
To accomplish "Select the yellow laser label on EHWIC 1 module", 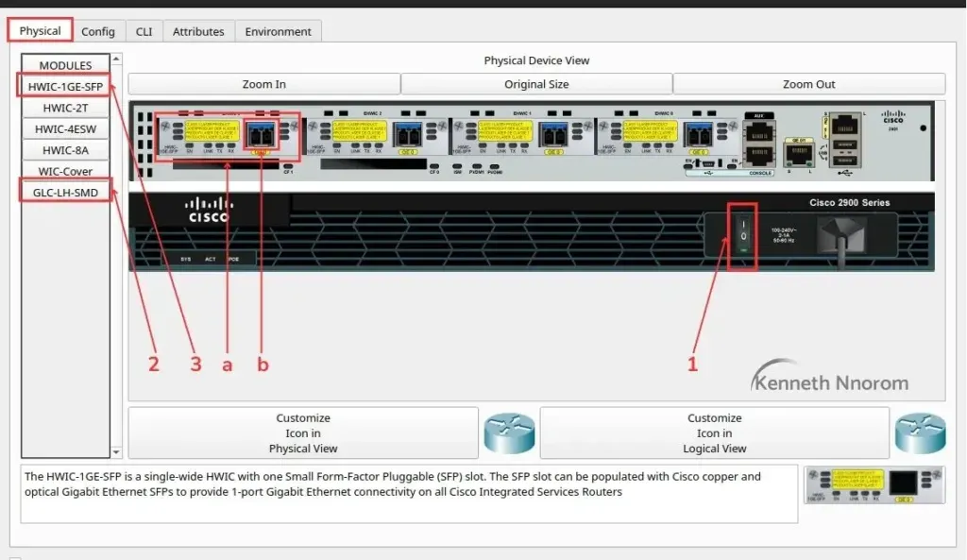I will pos(504,130).
